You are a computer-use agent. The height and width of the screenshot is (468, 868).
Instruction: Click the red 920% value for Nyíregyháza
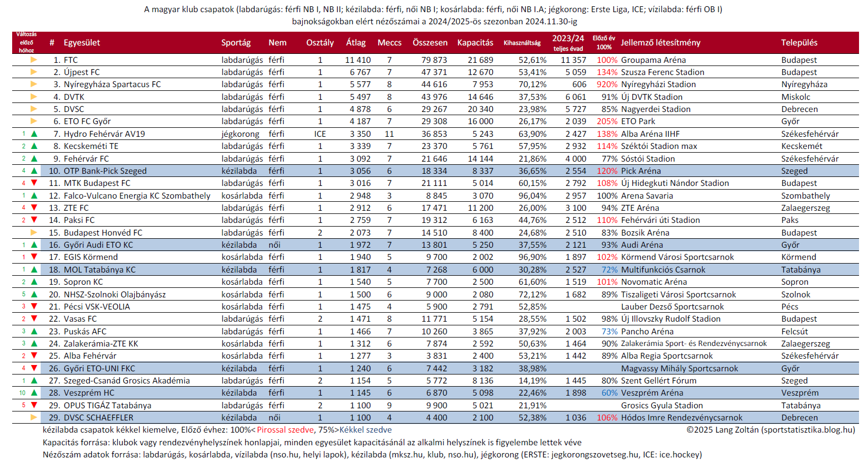(x=607, y=84)
